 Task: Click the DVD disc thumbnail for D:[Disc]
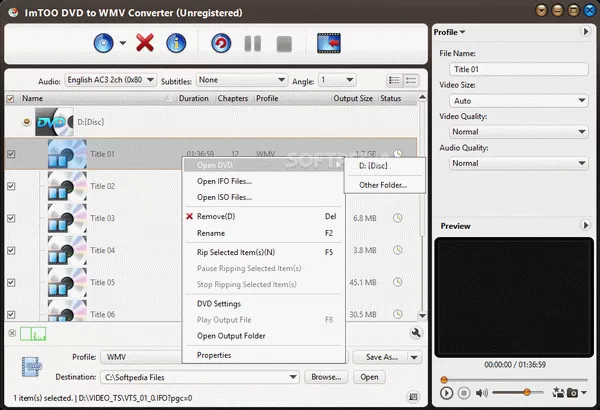coord(54,122)
